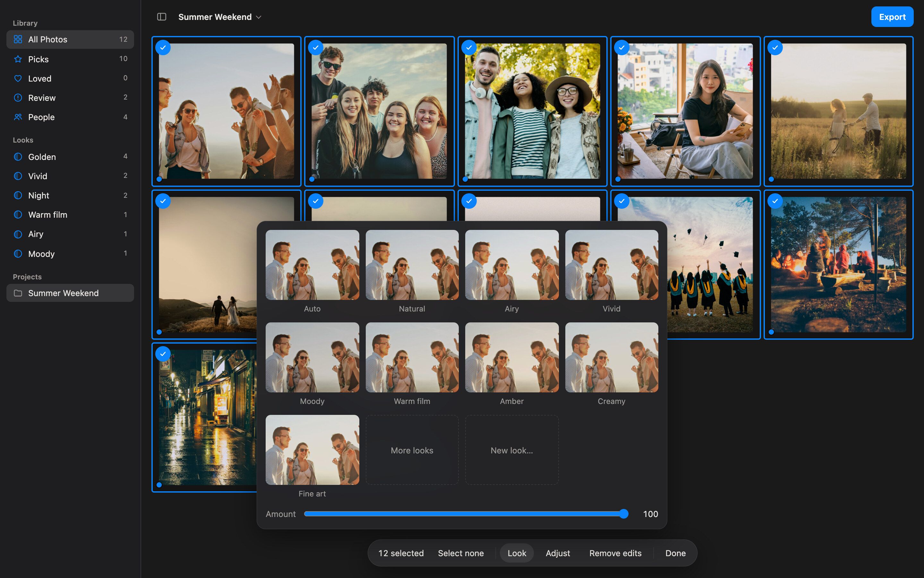The image size is (924, 578).
Task: Filter by the Night look
Action: pos(70,195)
